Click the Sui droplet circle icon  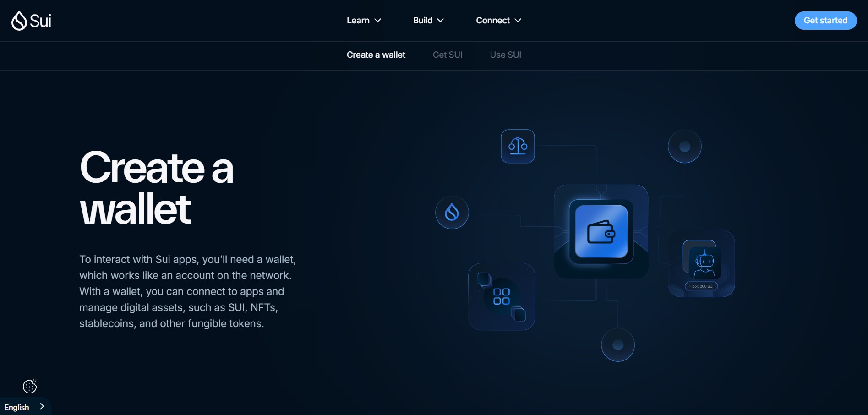pyautogui.click(x=452, y=213)
